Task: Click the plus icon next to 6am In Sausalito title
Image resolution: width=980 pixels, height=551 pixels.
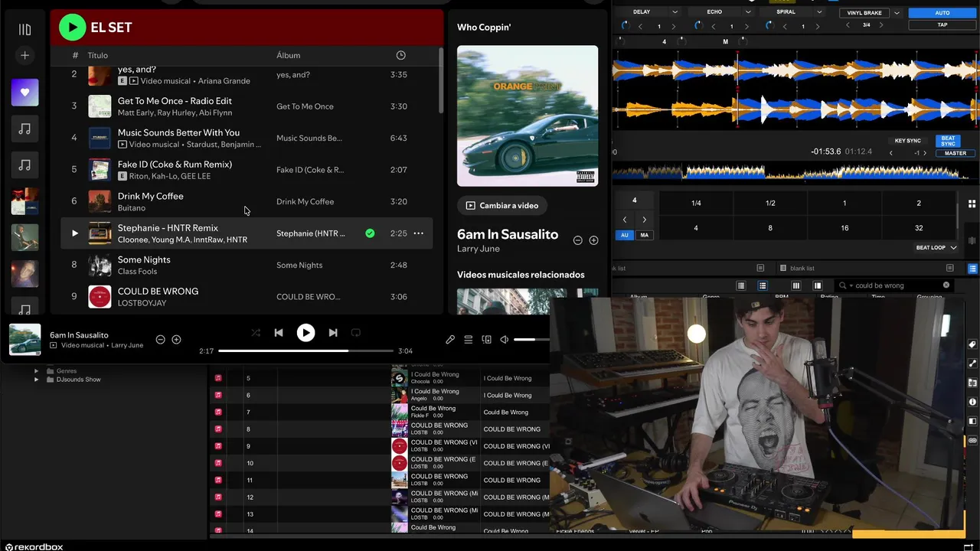Action: (593, 240)
